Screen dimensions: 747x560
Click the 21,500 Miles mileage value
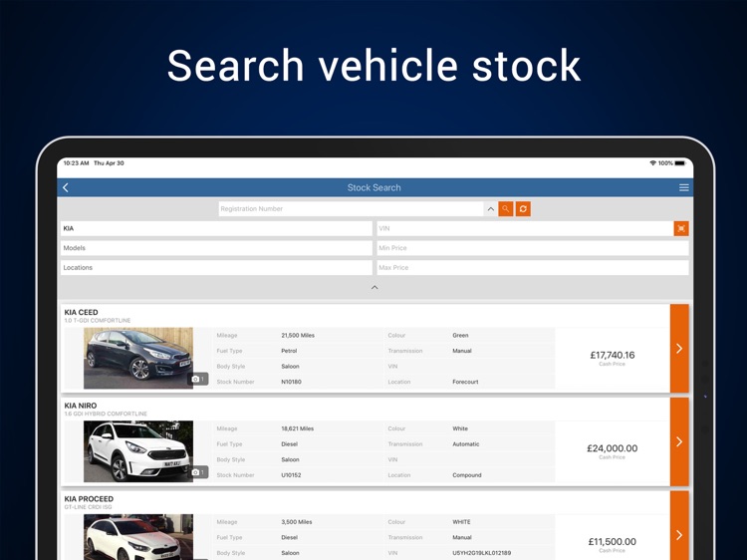(x=298, y=336)
